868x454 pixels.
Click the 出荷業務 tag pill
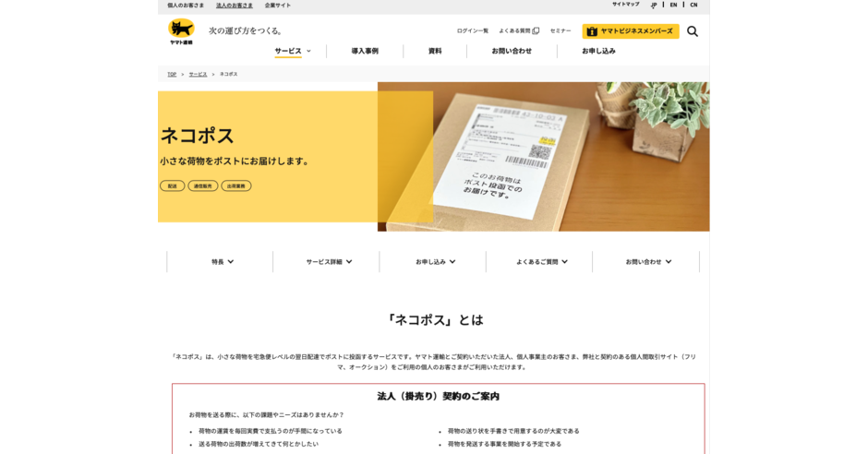tap(236, 185)
